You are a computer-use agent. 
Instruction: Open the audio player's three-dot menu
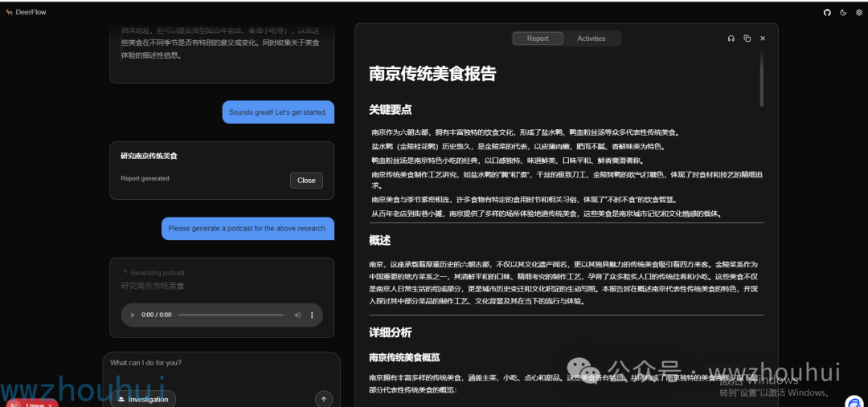click(x=312, y=315)
